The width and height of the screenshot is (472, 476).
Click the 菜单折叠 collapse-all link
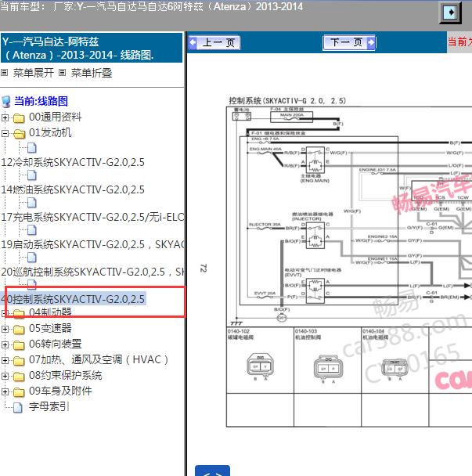click(x=92, y=73)
